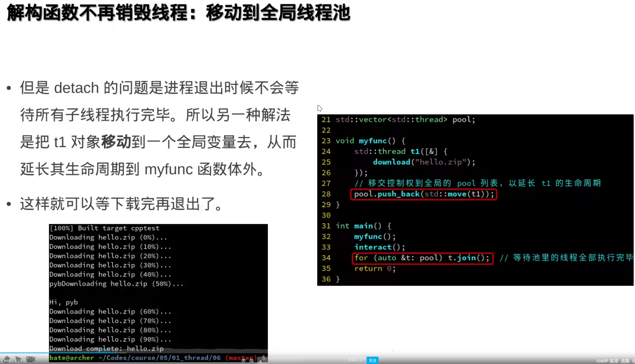Open the 1080P 高清 quality menu
Image resolution: width=635 pixels, height=364 pixels.
tap(607, 361)
